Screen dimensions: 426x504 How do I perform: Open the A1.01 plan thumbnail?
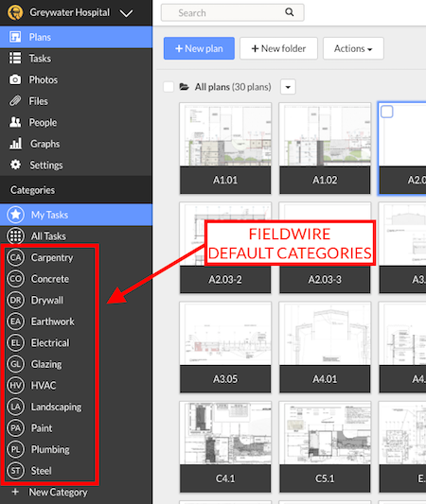tap(225, 148)
